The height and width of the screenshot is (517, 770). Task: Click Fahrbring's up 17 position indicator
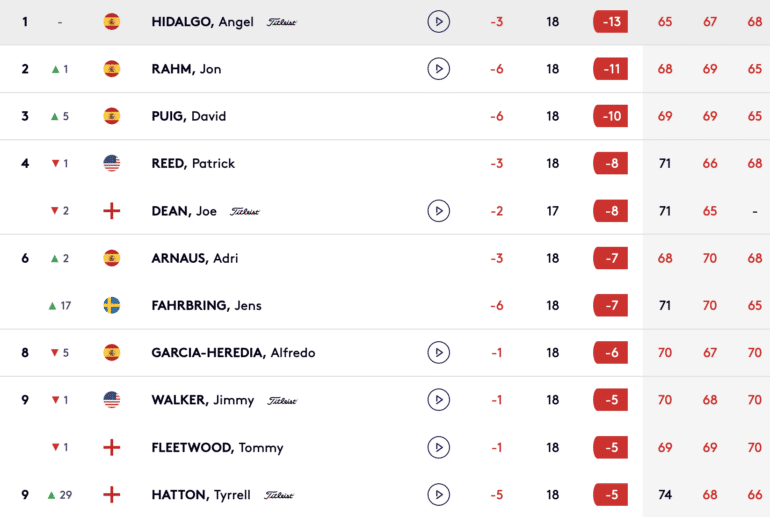tap(60, 306)
